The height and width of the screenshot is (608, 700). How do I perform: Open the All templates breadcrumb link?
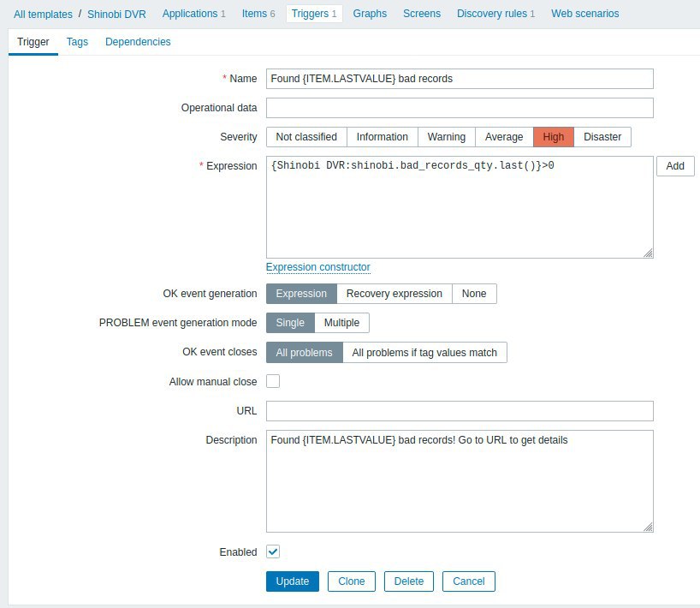tap(43, 15)
